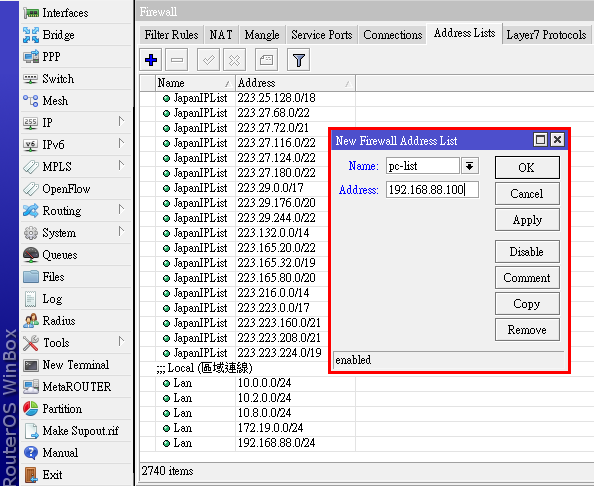Click the Remove button in dialog
Image resolution: width=594 pixels, height=486 pixels.
click(527, 330)
